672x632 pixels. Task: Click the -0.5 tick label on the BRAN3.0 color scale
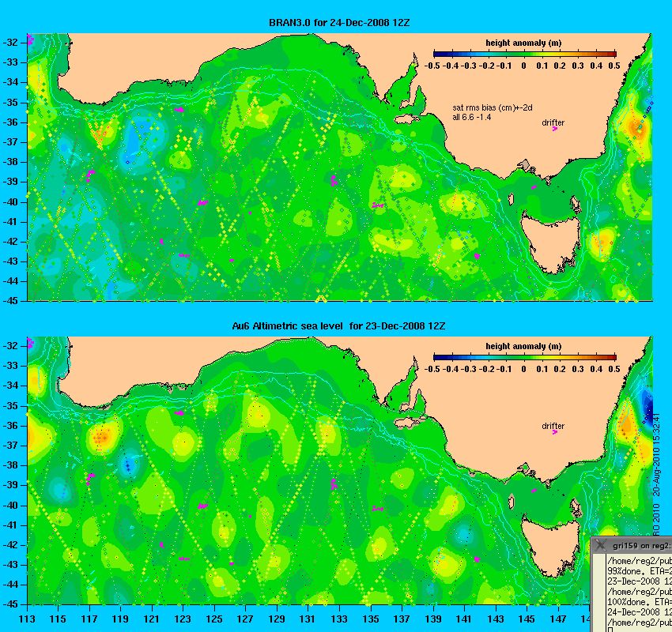pyautogui.click(x=432, y=66)
